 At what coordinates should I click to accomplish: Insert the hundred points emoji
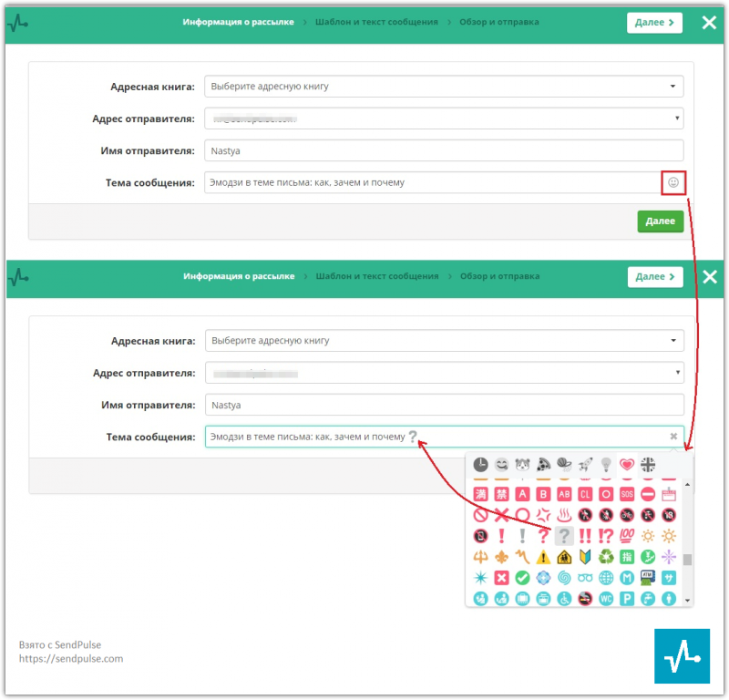[627, 536]
